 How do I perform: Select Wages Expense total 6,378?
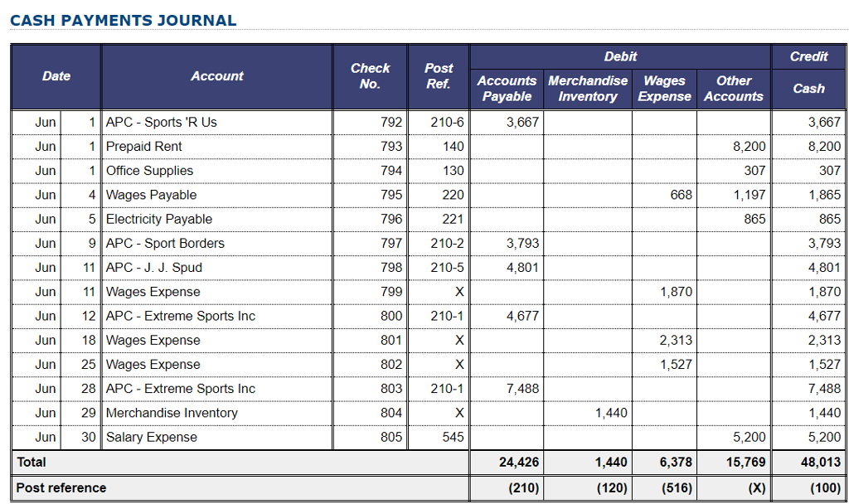click(676, 463)
